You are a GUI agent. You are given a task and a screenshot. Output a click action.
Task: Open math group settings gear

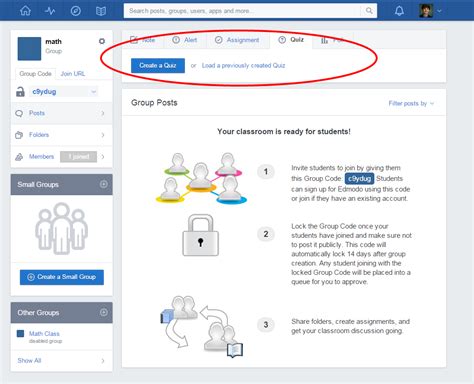click(102, 41)
